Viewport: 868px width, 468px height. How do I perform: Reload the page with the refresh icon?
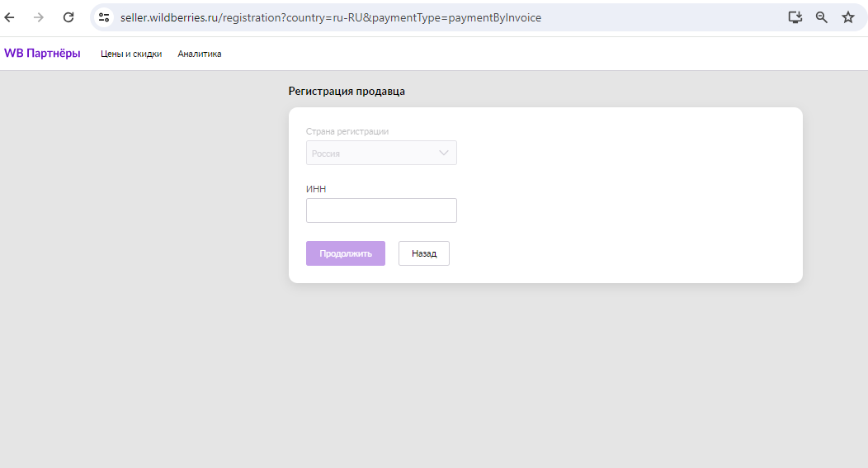coord(68,17)
